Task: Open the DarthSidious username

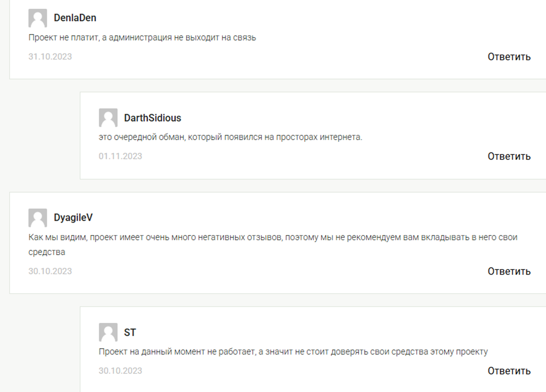Action: 152,118
